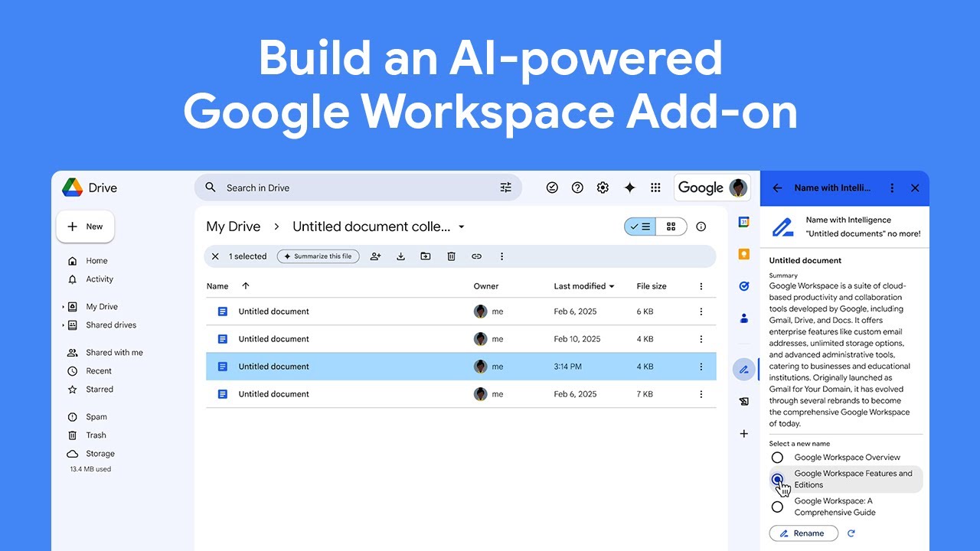Viewport: 980px width, 551px height.
Task: Click the Get add-ons plus icon
Action: pyautogui.click(x=743, y=434)
